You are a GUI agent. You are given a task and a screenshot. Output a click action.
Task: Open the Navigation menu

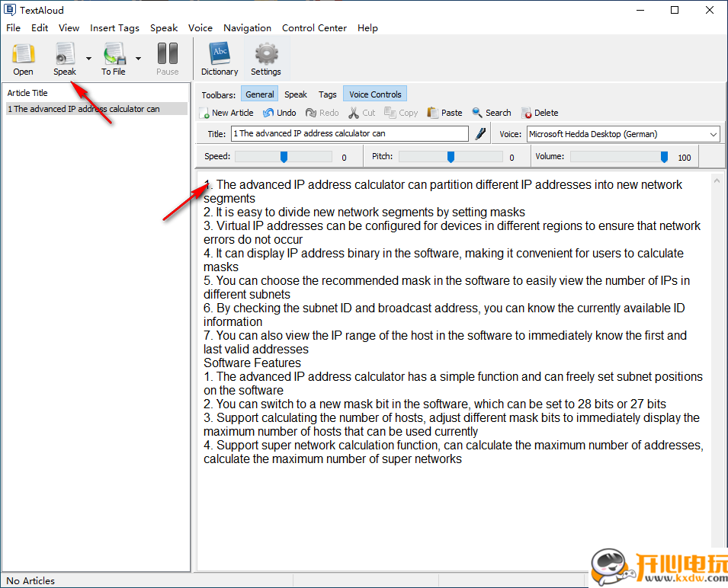click(248, 28)
